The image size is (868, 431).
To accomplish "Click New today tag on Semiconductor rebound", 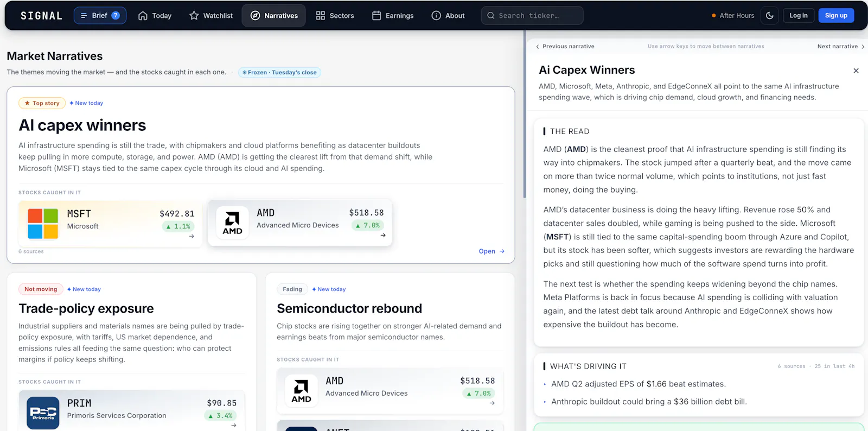I will [329, 289].
